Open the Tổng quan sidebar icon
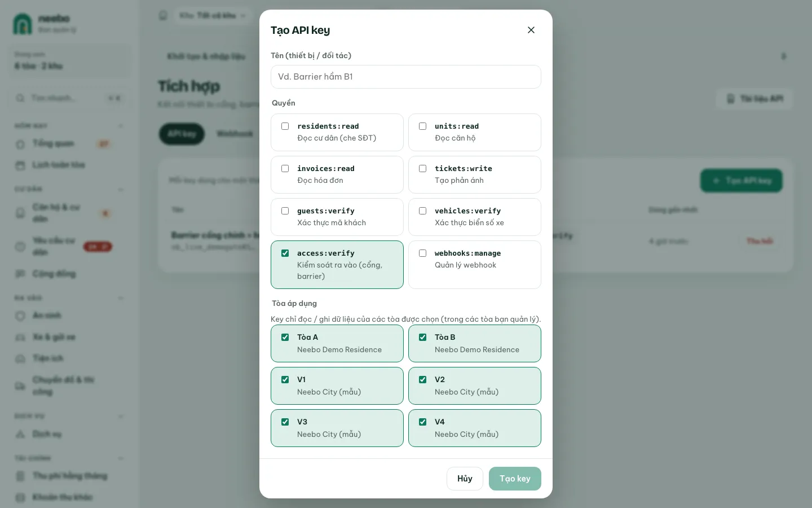Screen dimensions: 812x508 [x=20, y=144]
